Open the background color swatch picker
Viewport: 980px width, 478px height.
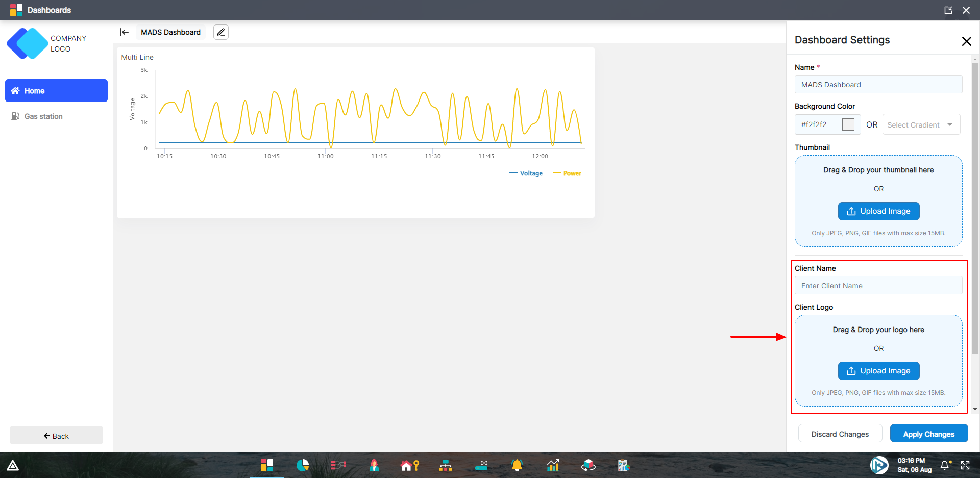point(848,124)
